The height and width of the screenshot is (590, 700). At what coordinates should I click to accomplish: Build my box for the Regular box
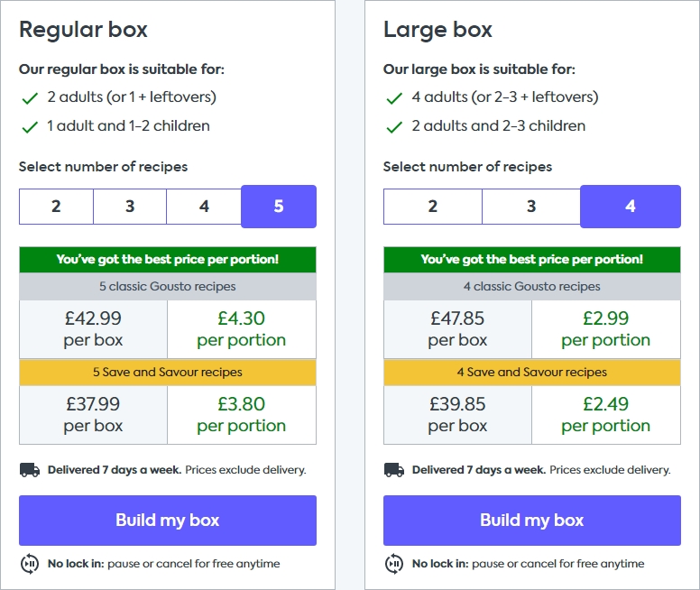[x=168, y=521]
